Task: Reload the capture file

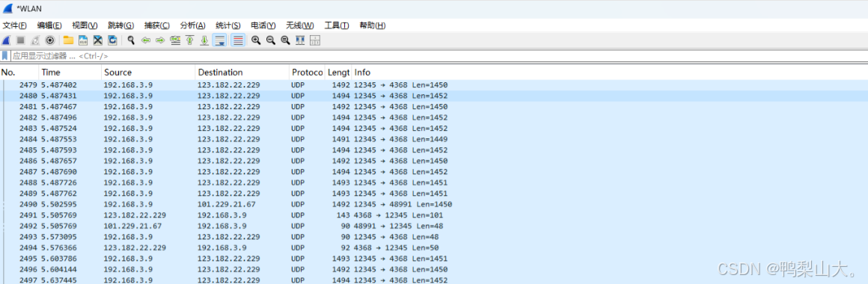Action: tap(112, 40)
